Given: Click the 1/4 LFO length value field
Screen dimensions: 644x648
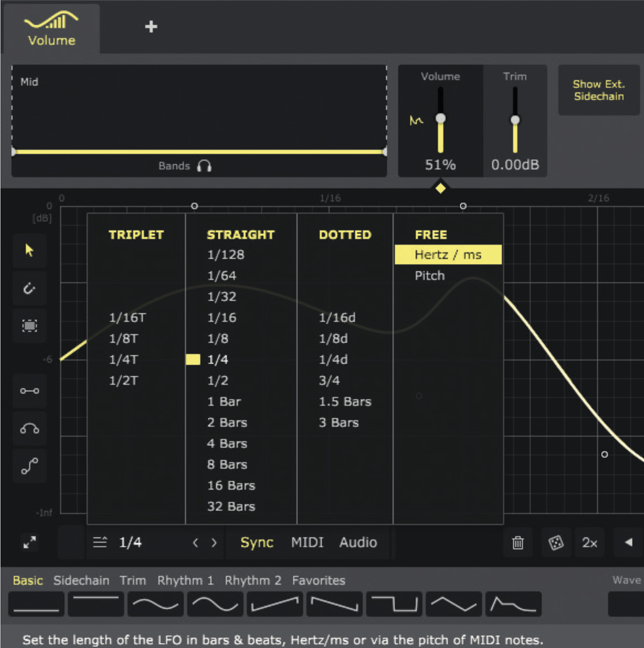Looking at the screenshot, I should point(130,542).
